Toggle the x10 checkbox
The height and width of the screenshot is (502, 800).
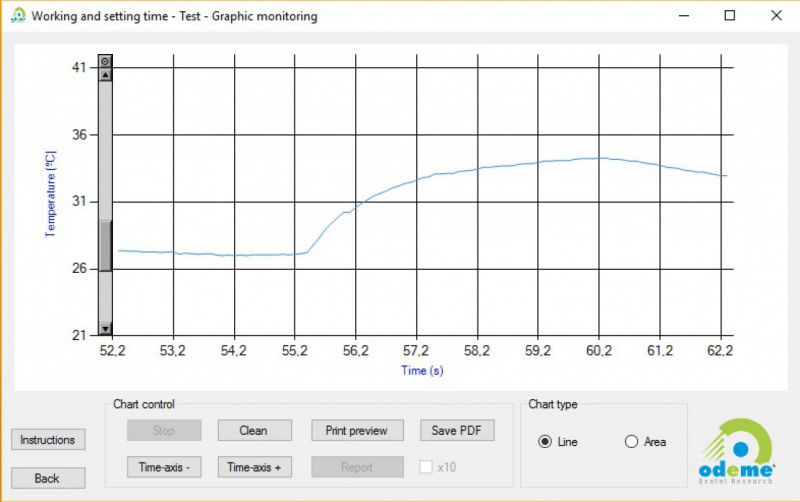427,467
